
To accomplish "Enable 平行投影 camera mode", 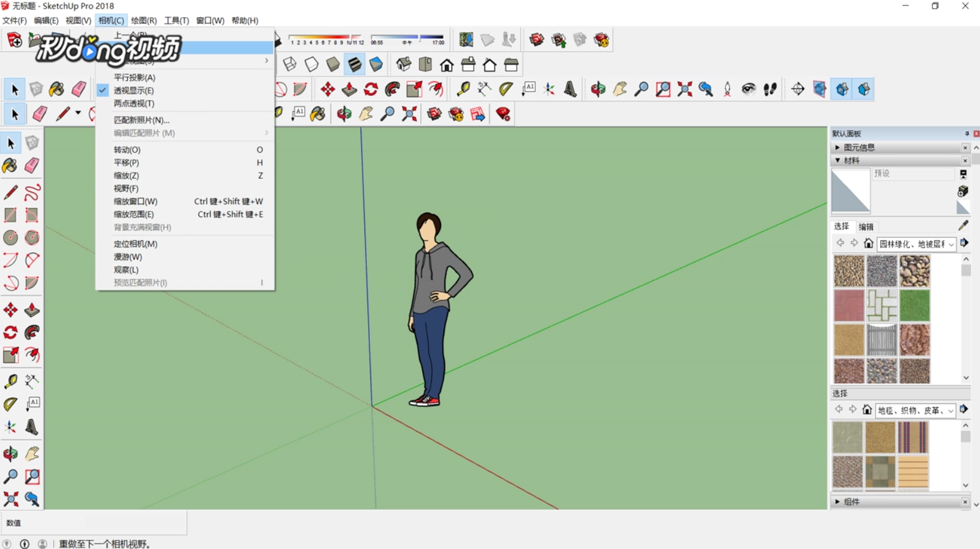I will click(134, 77).
